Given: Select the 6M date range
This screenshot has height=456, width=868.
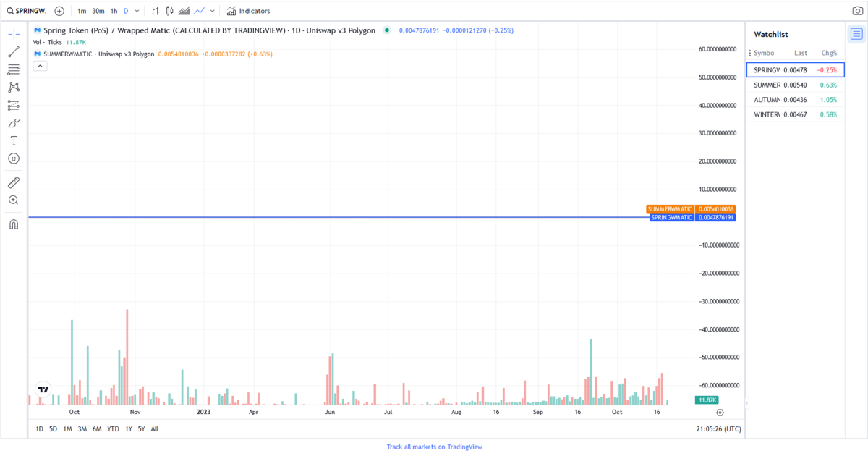Looking at the screenshot, I should (x=97, y=429).
